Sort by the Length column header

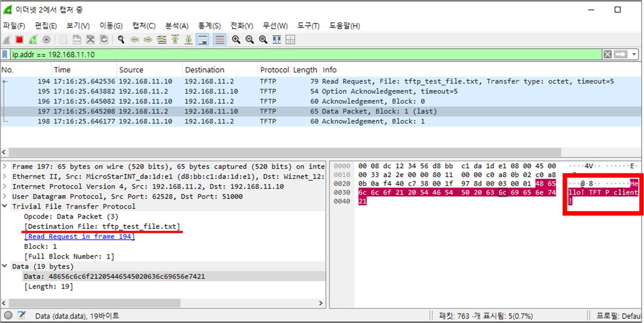[x=305, y=70]
